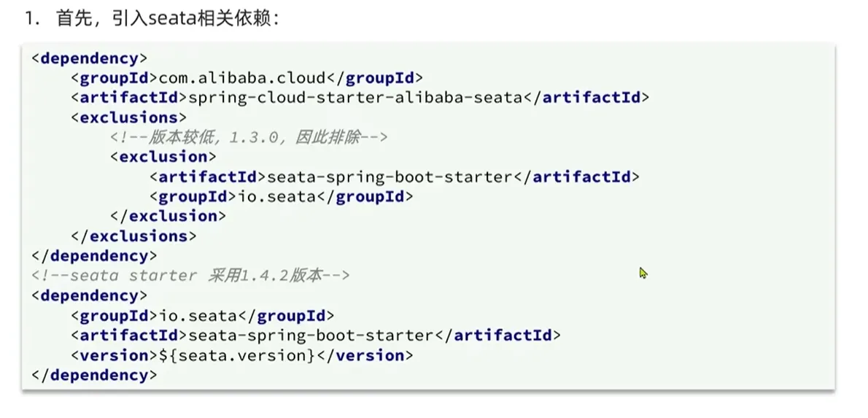The image size is (868, 418).
Task: Click the closing singular exclusion tag
Action: tap(168, 216)
